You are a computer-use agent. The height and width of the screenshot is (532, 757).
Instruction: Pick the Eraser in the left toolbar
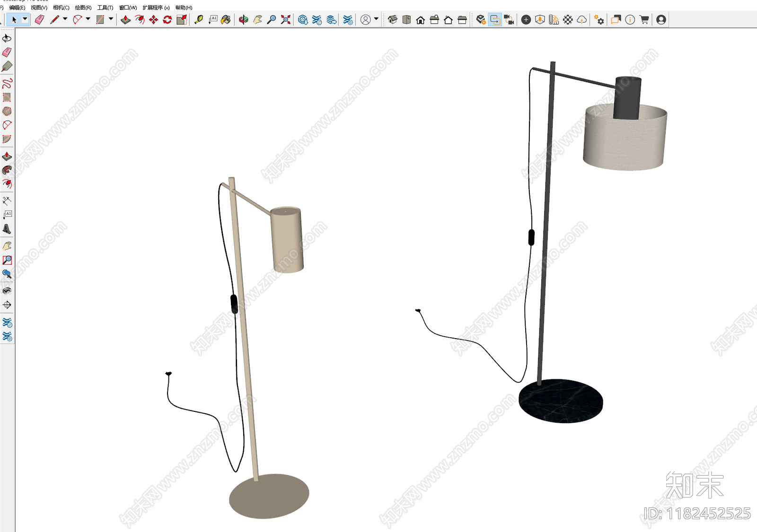pos(7,52)
